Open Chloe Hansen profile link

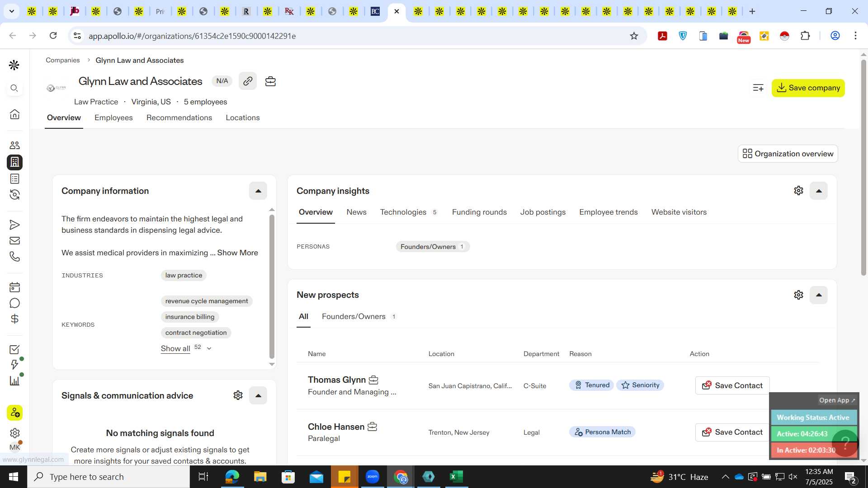pyautogui.click(x=336, y=427)
